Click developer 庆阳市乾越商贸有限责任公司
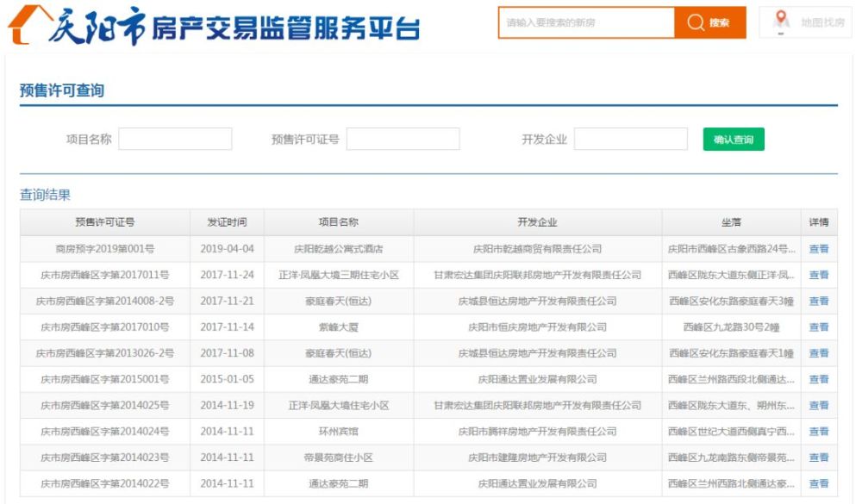 pos(538,249)
